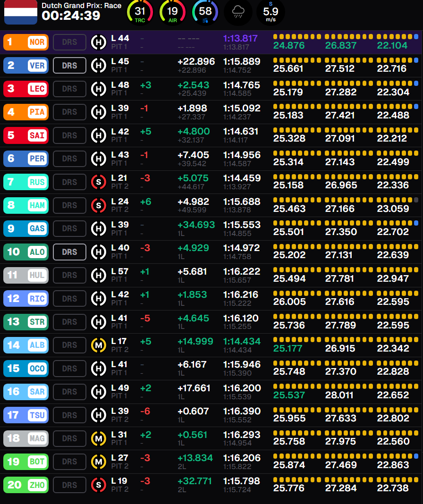Click BOT's interval +13.834
Image resolution: width=423 pixels, height=504 pixels.
(195, 458)
